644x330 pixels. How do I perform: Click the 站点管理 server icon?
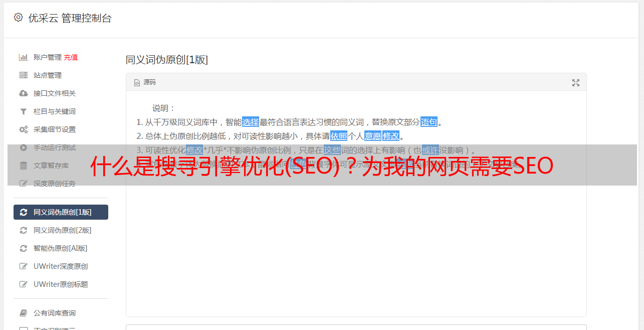pos(23,75)
